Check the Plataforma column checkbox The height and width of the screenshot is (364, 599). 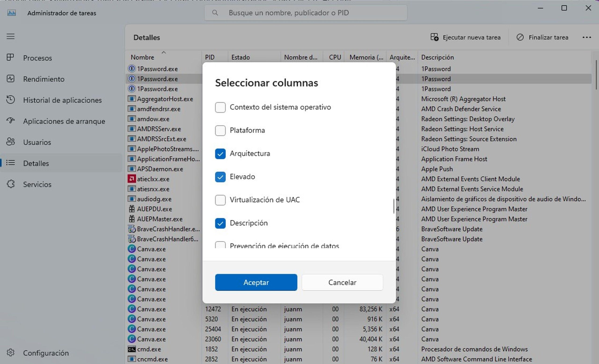coord(220,130)
